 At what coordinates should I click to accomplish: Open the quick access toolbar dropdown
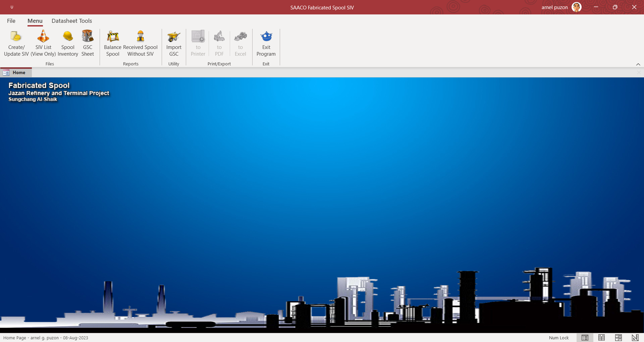12,7
